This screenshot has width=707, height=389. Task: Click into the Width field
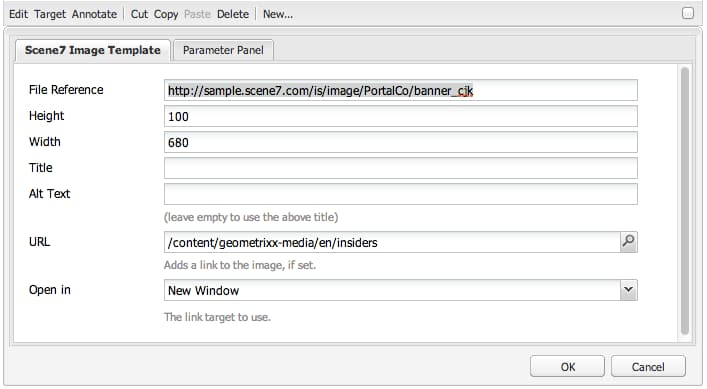click(x=400, y=142)
